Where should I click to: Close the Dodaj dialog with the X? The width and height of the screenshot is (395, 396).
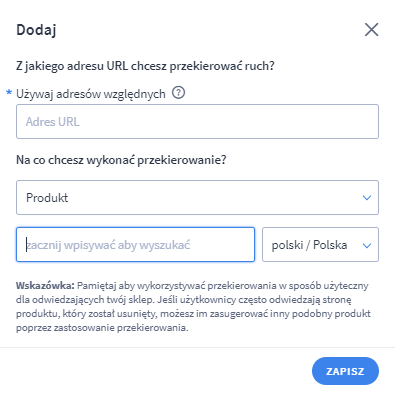[x=371, y=30]
